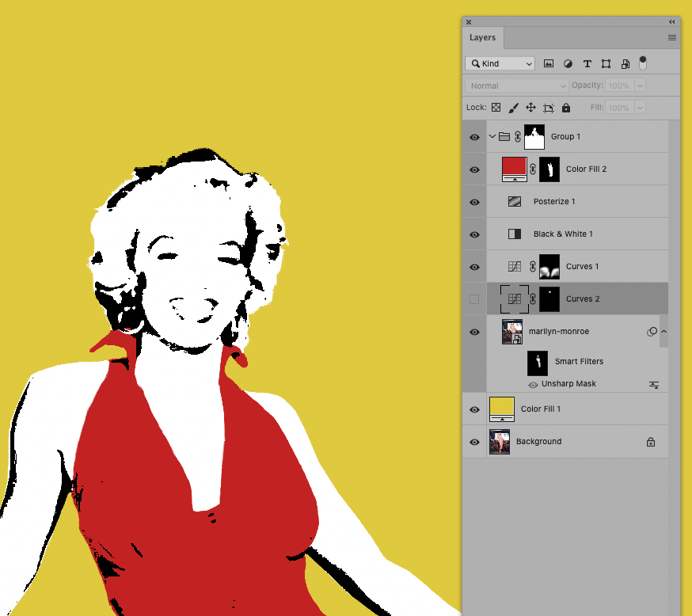Filter for shape layers

click(x=606, y=63)
